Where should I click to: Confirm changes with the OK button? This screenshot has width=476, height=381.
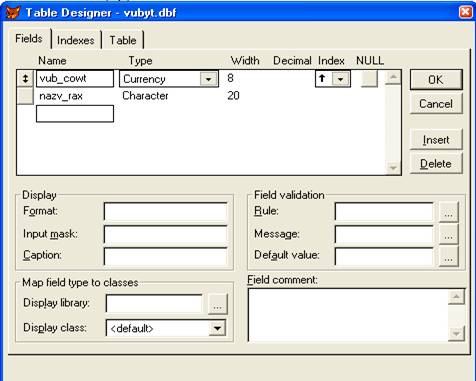click(x=436, y=80)
